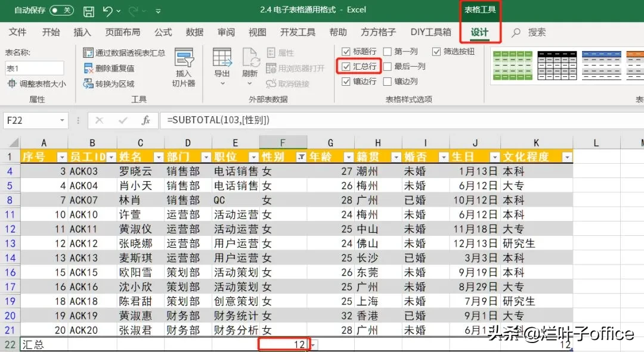
Task: Select the green table style thumbnail
Action: point(513,66)
